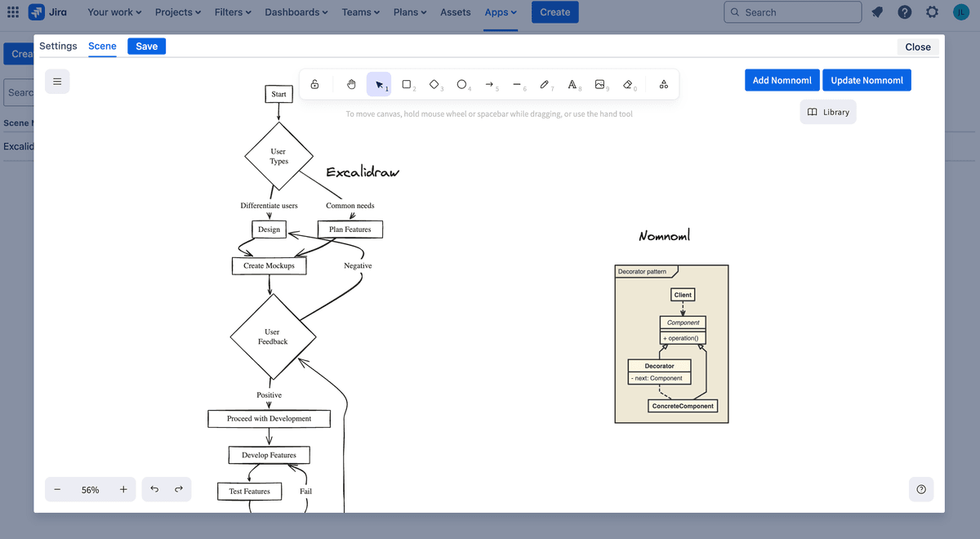Viewport: 980px width, 539px height.
Task: Expand the Plans dropdown
Action: (412, 12)
